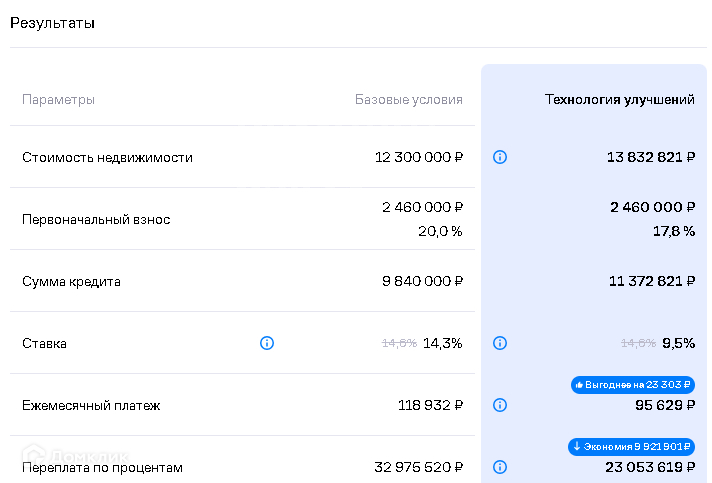Click the Ежемесячный платеж row label
Screen dimensions: 712x483
coord(91,405)
